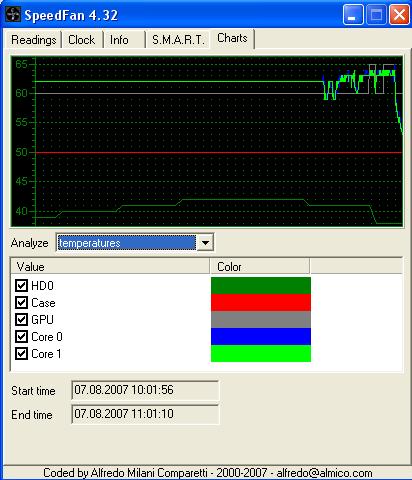This screenshot has width=412, height=480.
Task: Select the HD0 row label
Action: 42,286
